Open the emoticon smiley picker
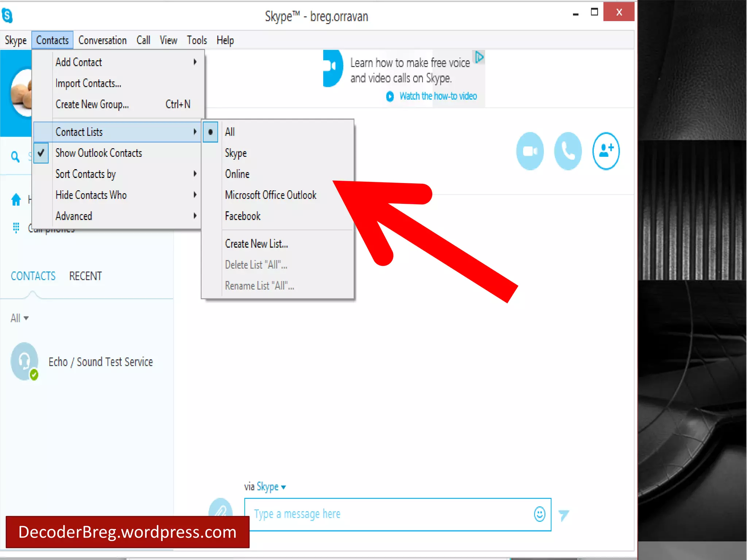 click(539, 514)
